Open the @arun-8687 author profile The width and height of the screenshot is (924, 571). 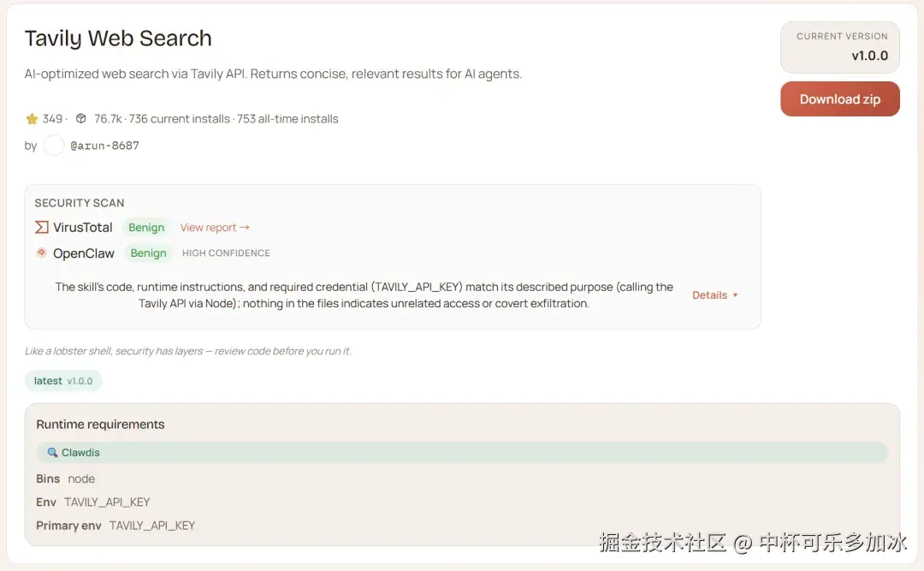(x=104, y=146)
